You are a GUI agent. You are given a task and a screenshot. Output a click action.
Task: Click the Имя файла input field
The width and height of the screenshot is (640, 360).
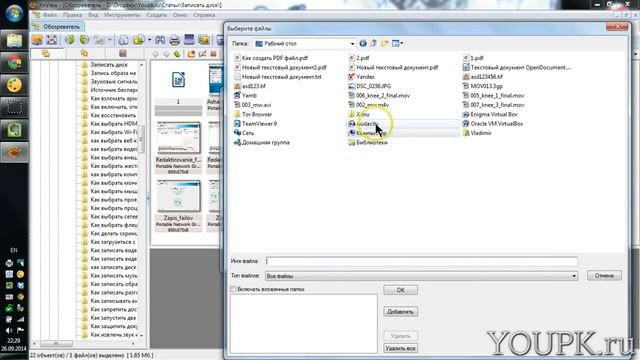422,261
